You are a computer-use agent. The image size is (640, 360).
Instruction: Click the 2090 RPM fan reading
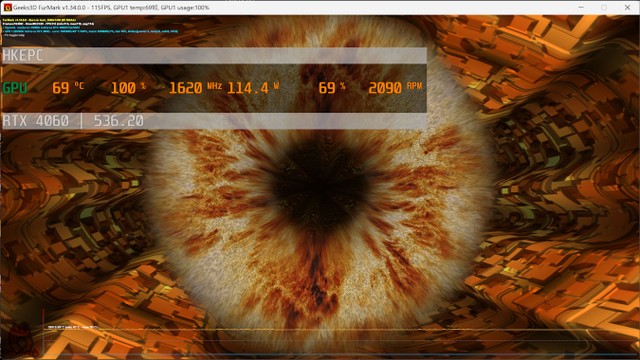click(x=395, y=88)
